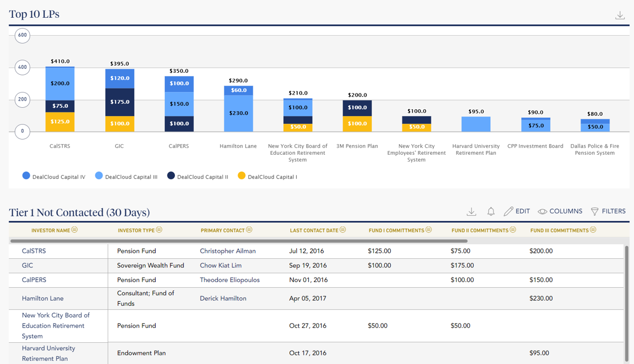Toggle DealCloud Capital IV legend series
634x364 pixels.
click(x=54, y=176)
